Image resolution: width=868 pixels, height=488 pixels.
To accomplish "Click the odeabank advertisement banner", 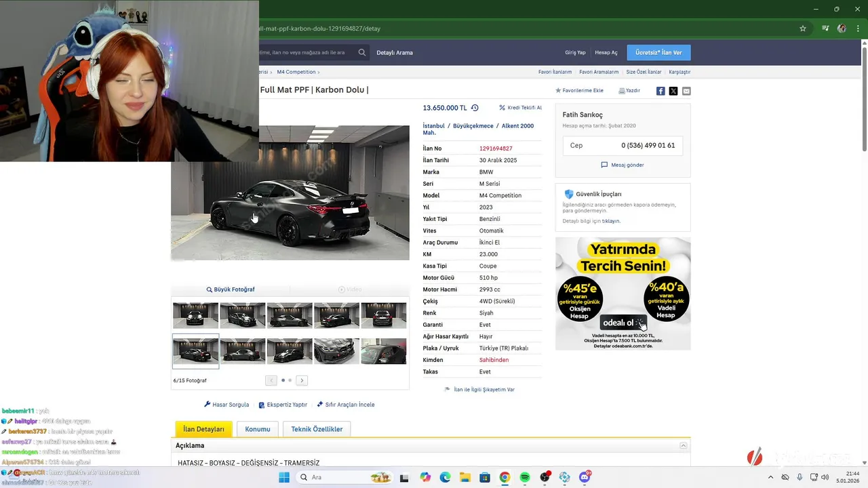I will (623, 293).
